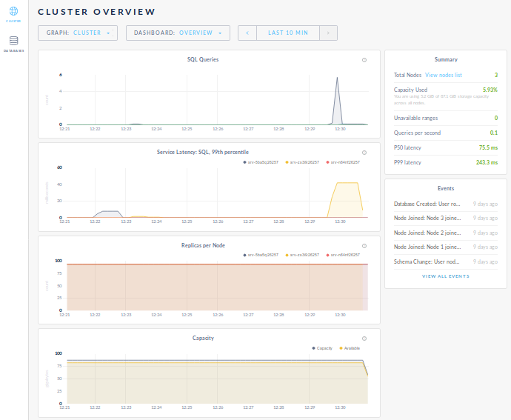This screenshot has height=420, width=511.
Task: Toggle the Available legend entry in Capacity graph
Action: (x=350, y=348)
